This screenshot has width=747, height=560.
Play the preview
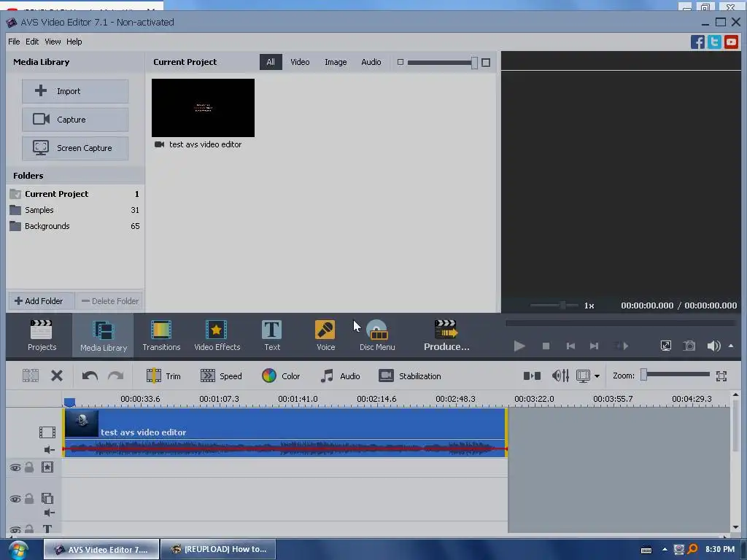(519, 346)
